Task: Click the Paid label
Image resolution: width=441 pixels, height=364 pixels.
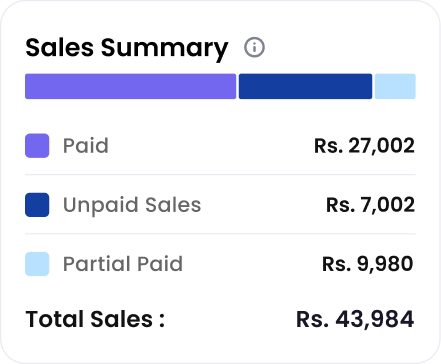Action: click(x=86, y=146)
